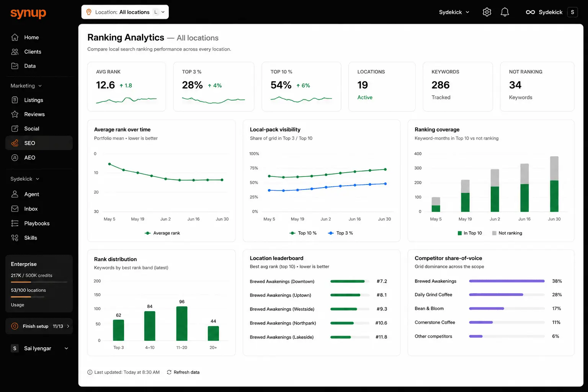Collapse the Marketing sidebar section

tap(26, 86)
